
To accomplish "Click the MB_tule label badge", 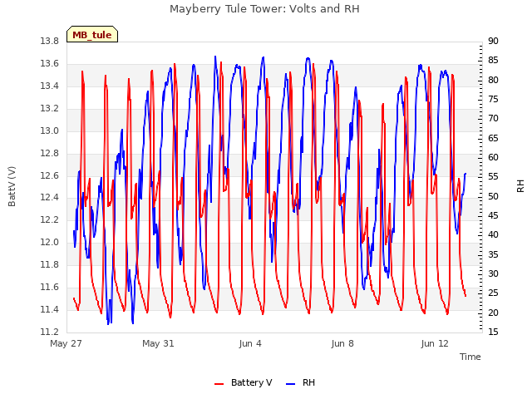I will click(x=92, y=35).
